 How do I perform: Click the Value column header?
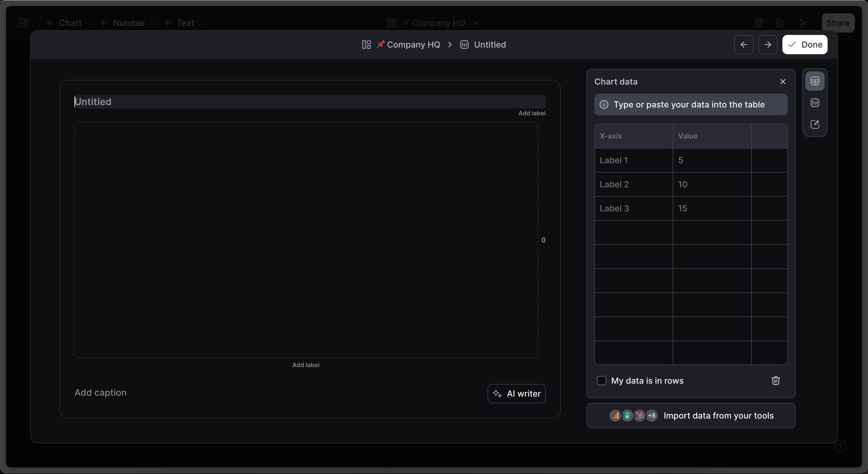pyautogui.click(x=711, y=136)
